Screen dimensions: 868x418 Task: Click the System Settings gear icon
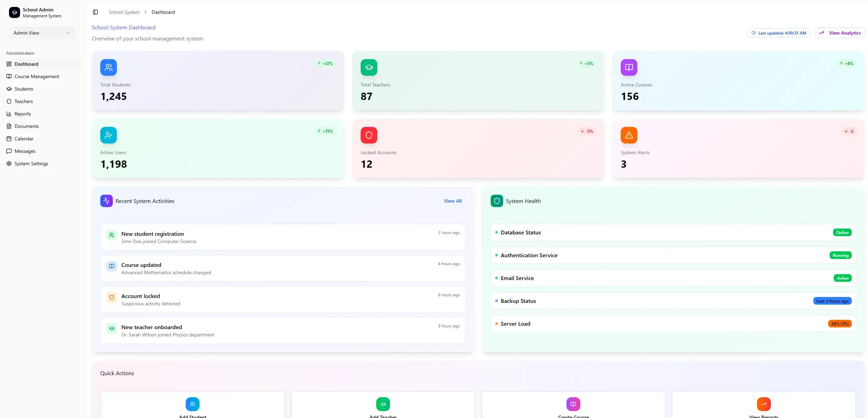pos(9,164)
